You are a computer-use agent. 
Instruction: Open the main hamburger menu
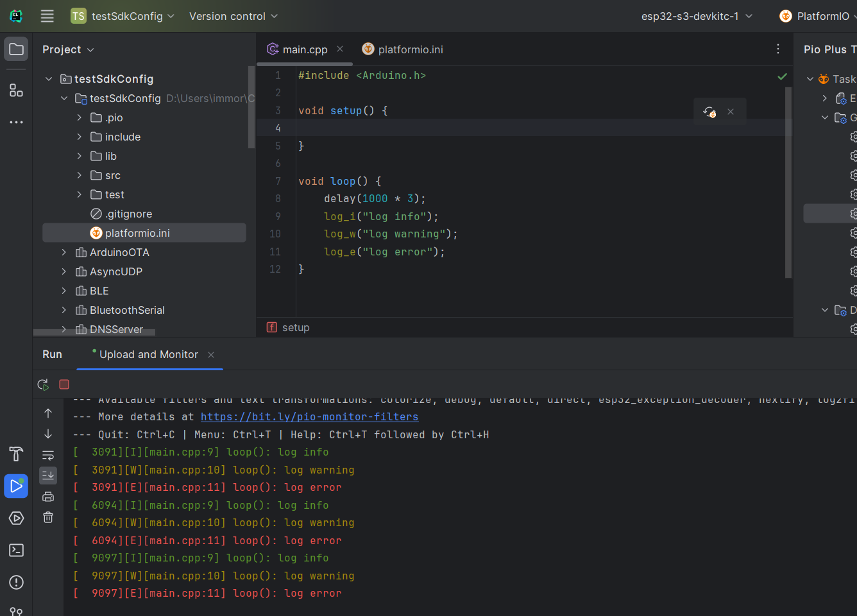coord(47,16)
